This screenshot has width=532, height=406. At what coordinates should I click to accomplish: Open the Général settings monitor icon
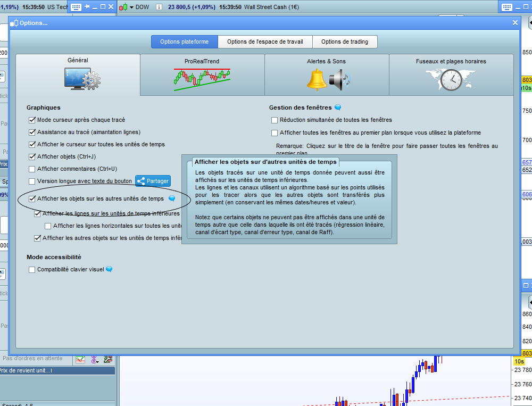point(82,79)
